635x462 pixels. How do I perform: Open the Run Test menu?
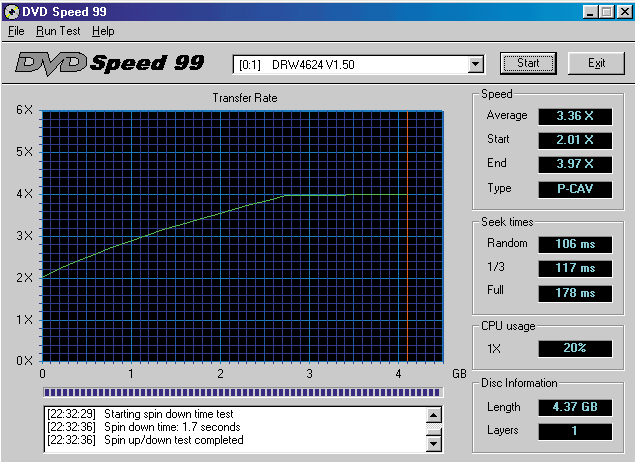tap(58, 31)
